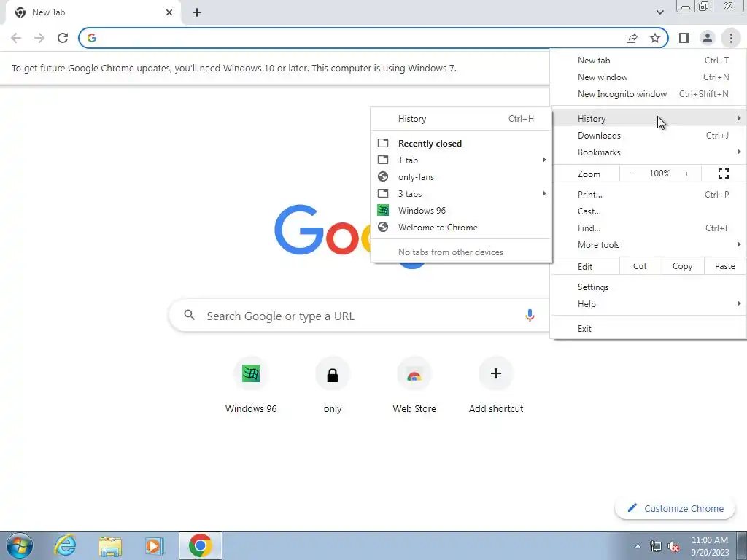Open a new tab with the plus icon
The image size is (747, 560).
pos(197,12)
